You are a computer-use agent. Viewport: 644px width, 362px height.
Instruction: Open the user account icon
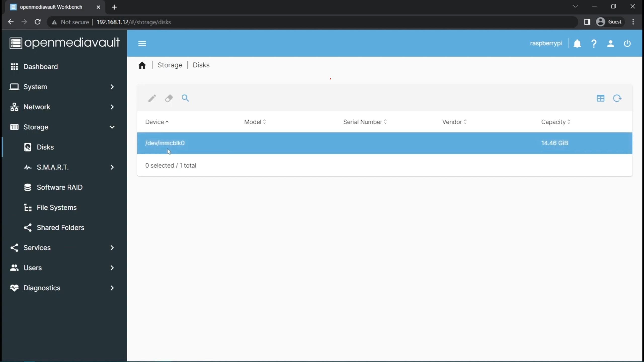click(x=611, y=43)
